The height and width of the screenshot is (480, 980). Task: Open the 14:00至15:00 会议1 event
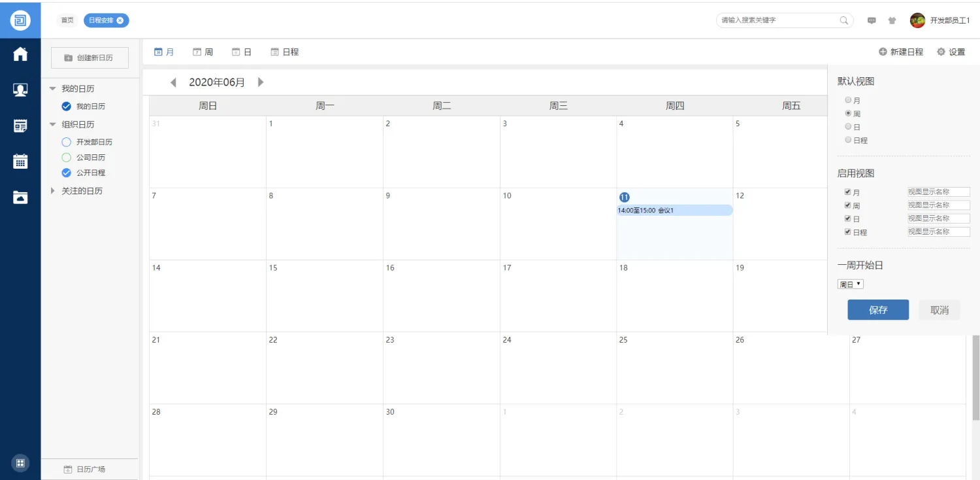tap(674, 211)
